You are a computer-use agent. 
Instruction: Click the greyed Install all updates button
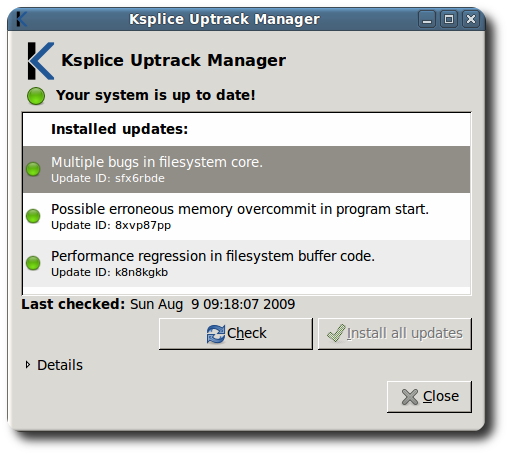(x=395, y=334)
